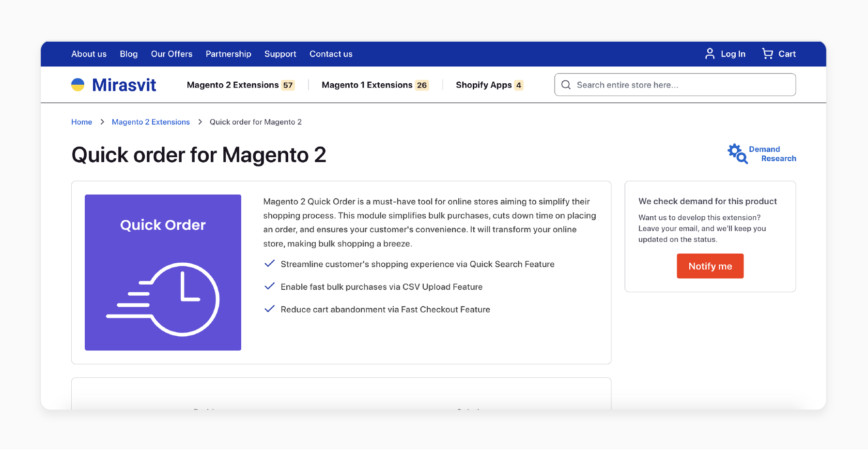Open Shopify Apps category
The image size is (868, 450).
483,85
